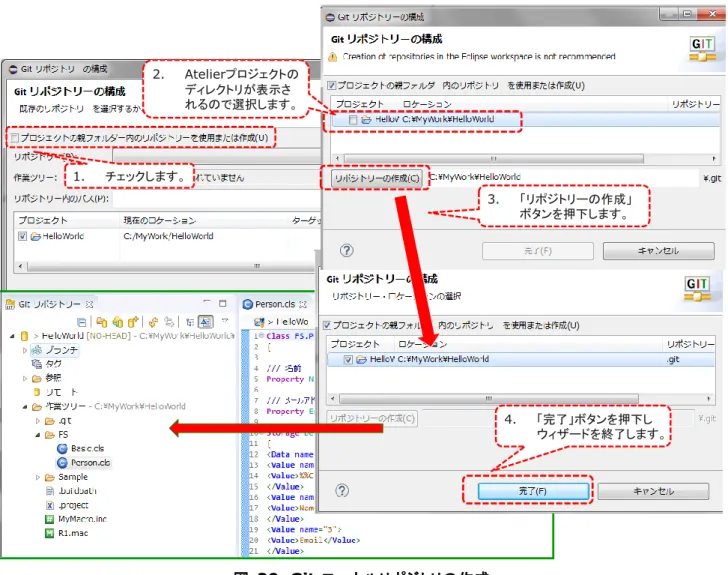
Task: Click Person.cls class icon in FS folder
Action: pyautogui.click(x=62, y=463)
